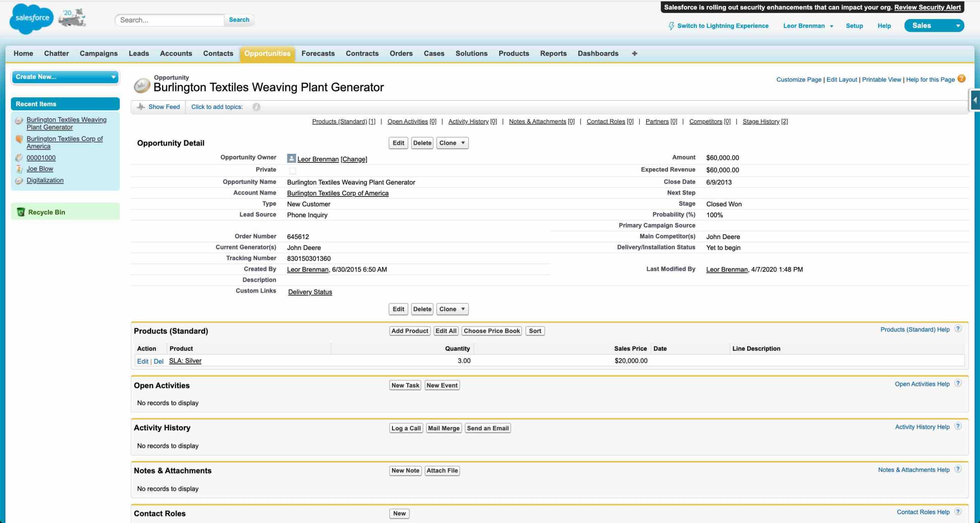
Task: Click the Add Product button
Action: [410, 331]
